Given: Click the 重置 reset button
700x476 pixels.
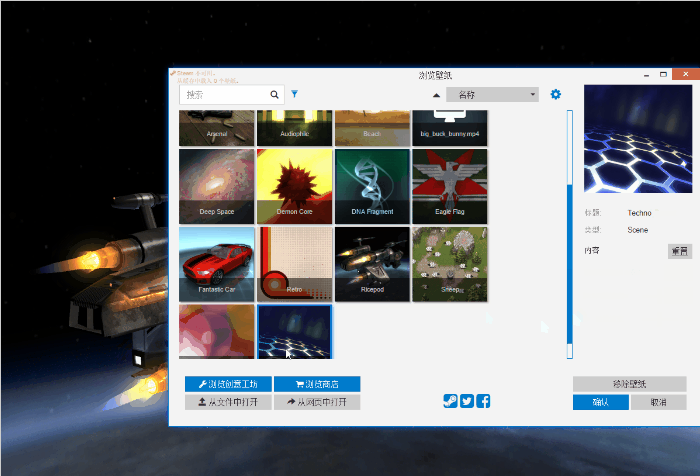Looking at the screenshot, I should (679, 251).
